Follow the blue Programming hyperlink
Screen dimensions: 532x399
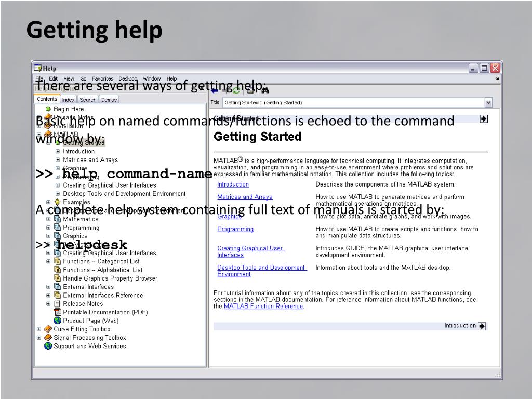point(235,229)
